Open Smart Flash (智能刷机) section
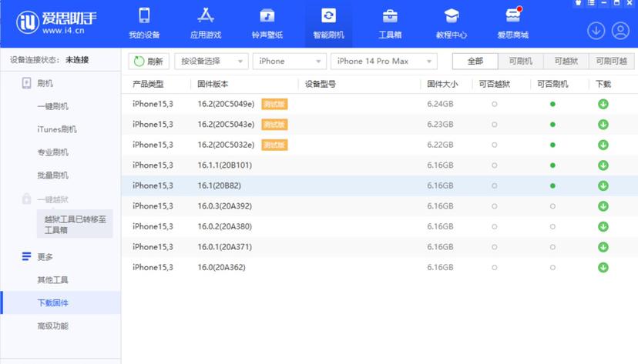 pyautogui.click(x=328, y=24)
